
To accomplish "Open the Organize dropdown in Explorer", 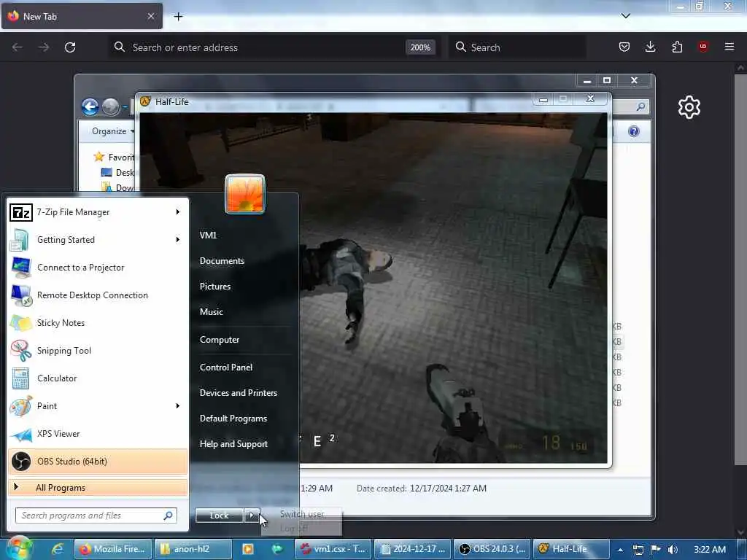I will pos(113,131).
